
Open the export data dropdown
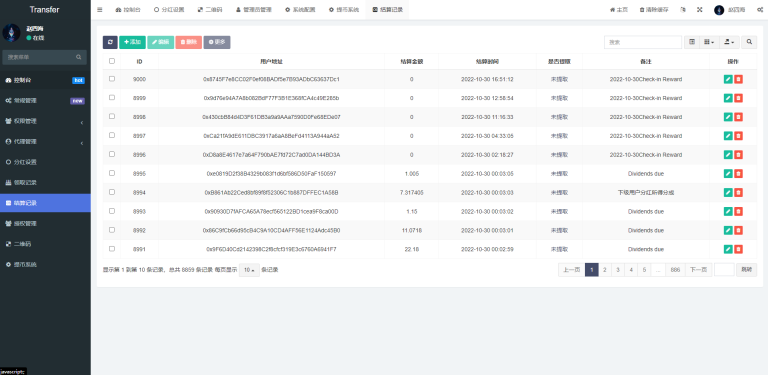[x=729, y=42]
